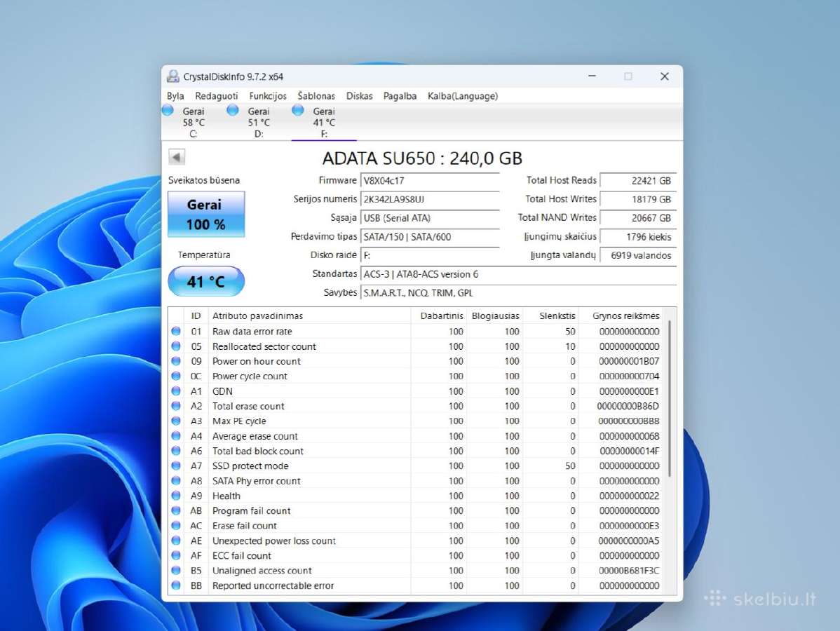The width and height of the screenshot is (840, 631).
Task: Click the status icon for Max PE cycle
Action: 176,421
